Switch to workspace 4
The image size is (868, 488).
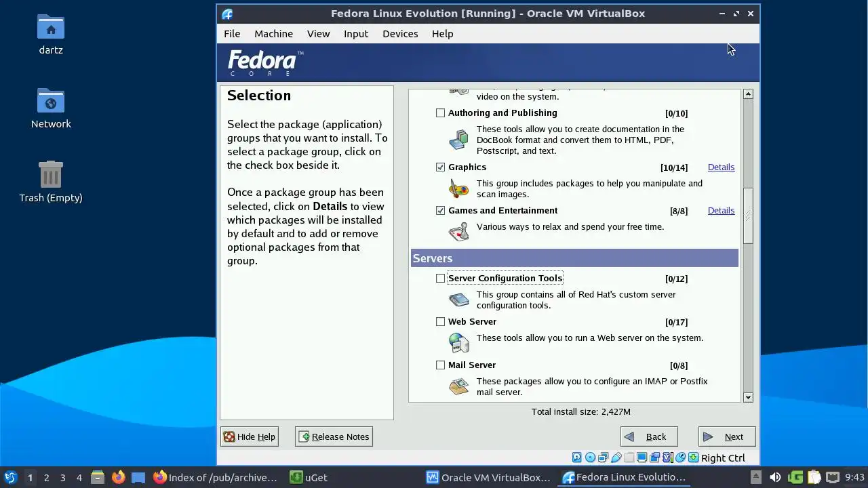tap(79, 477)
